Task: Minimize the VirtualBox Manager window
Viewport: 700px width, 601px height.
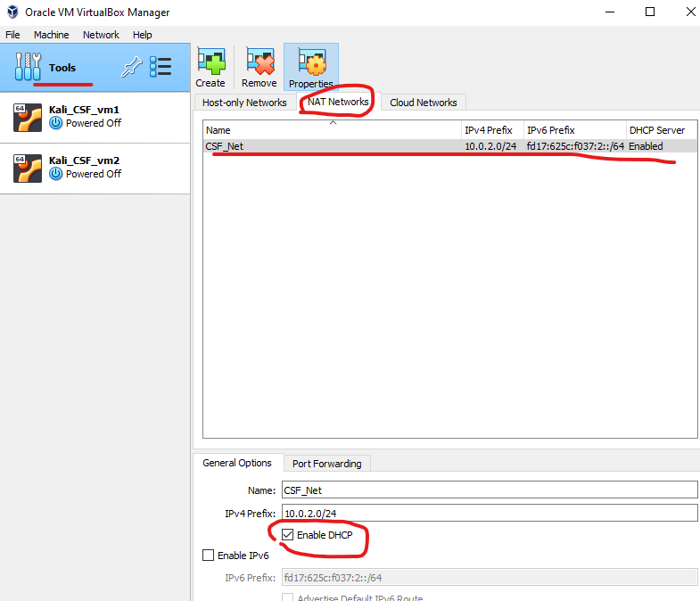Action: coord(610,12)
